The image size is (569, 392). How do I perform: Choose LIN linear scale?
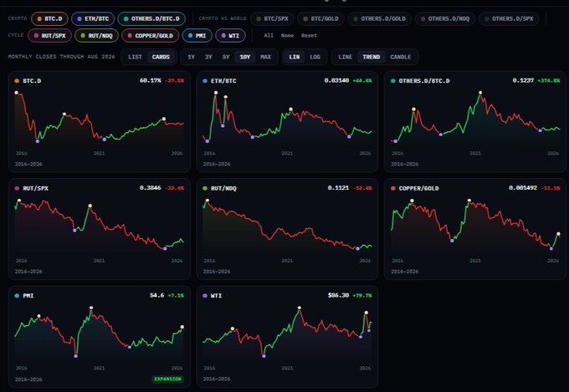coord(295,57)
